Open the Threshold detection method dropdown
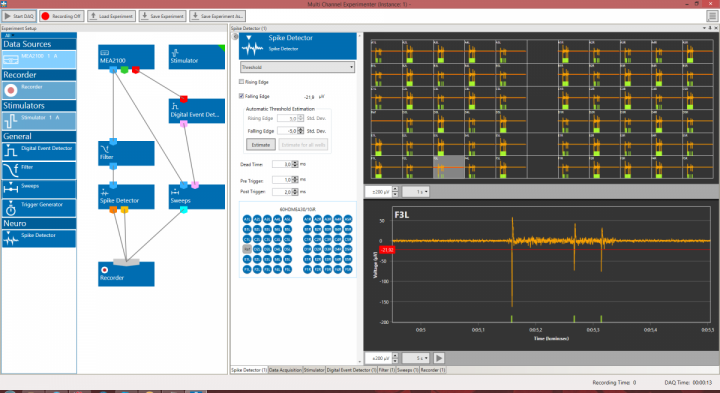 point(298,67)
